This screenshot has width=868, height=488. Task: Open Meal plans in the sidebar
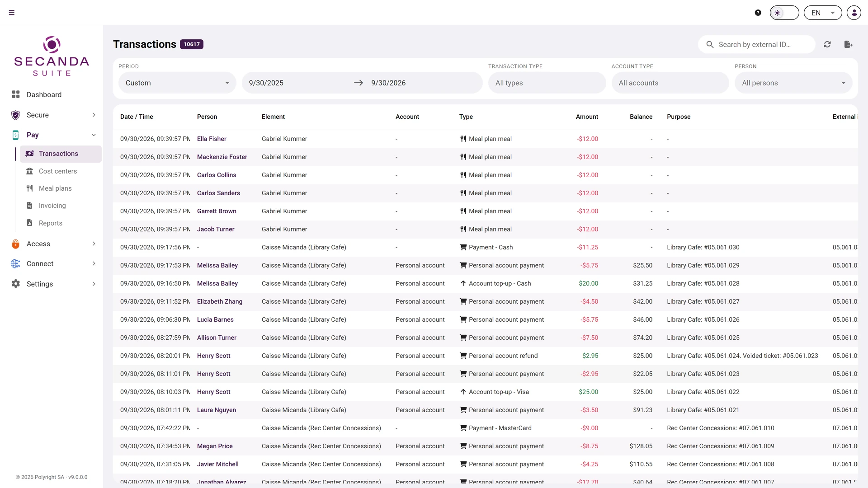click(61, 188)
